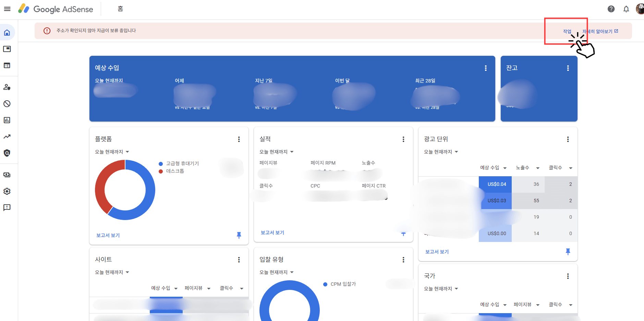Open the 예상 수입 card three-dot menu
The width and height of the screenshot is (644, 321).
point(486,68)
